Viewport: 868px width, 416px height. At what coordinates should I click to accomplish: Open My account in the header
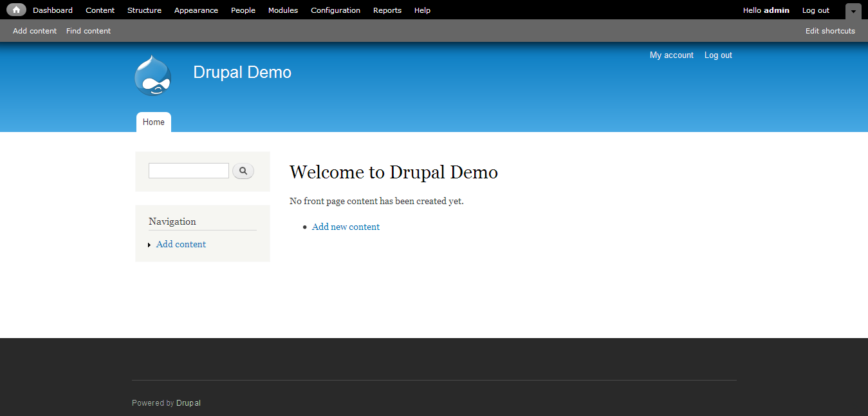[672, 55]
